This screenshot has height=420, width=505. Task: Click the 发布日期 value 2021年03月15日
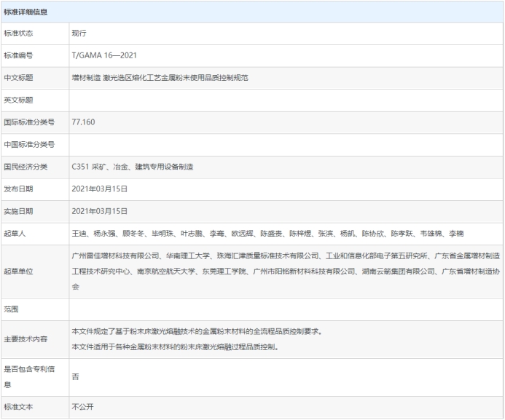[100, 189]
